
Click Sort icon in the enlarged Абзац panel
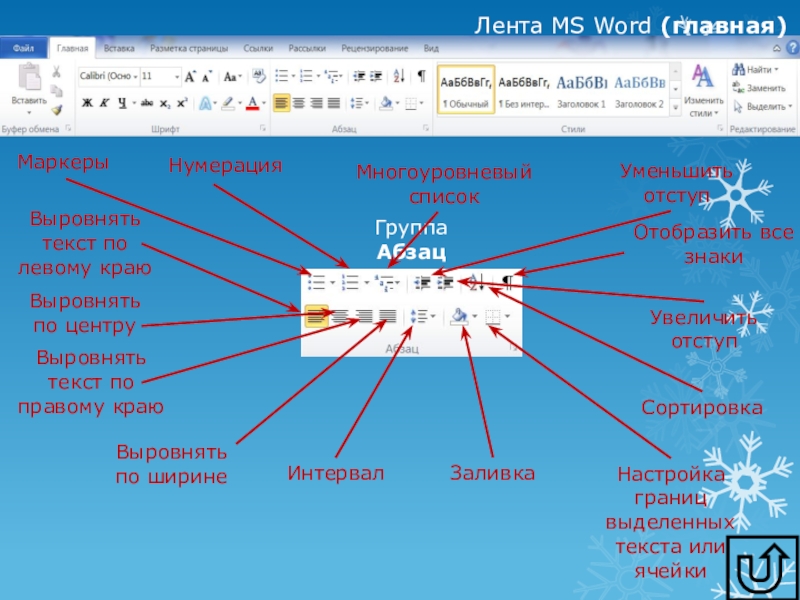pyautogui.click(x=477, y=282)
